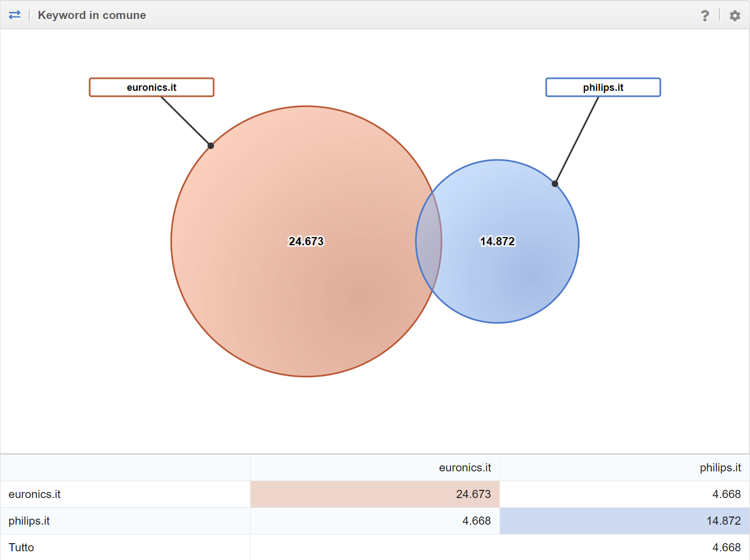Click the connector dot on philips.it circle
This screenshot has height=560, width=750.
pos(555,184)
